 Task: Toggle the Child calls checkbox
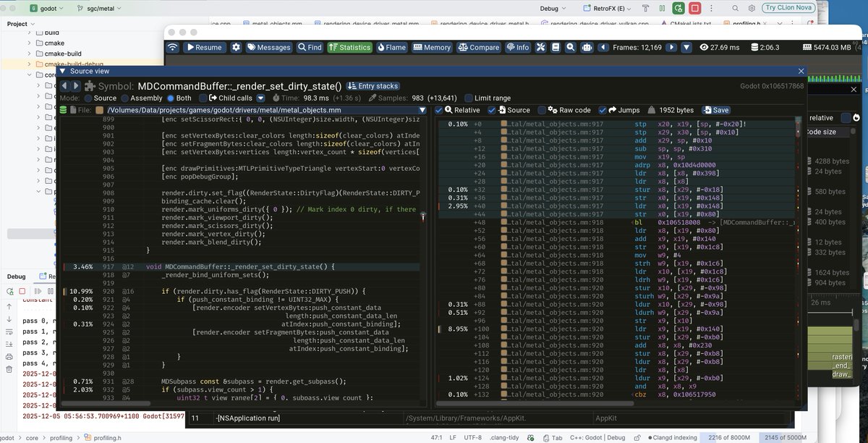(x=202, y=98)
